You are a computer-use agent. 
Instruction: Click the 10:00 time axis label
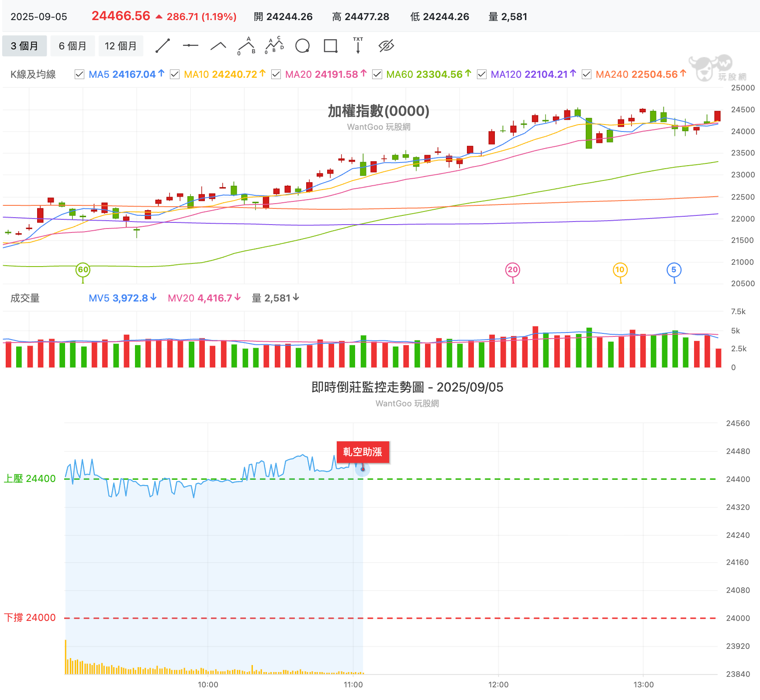click(x=208, y=684)
